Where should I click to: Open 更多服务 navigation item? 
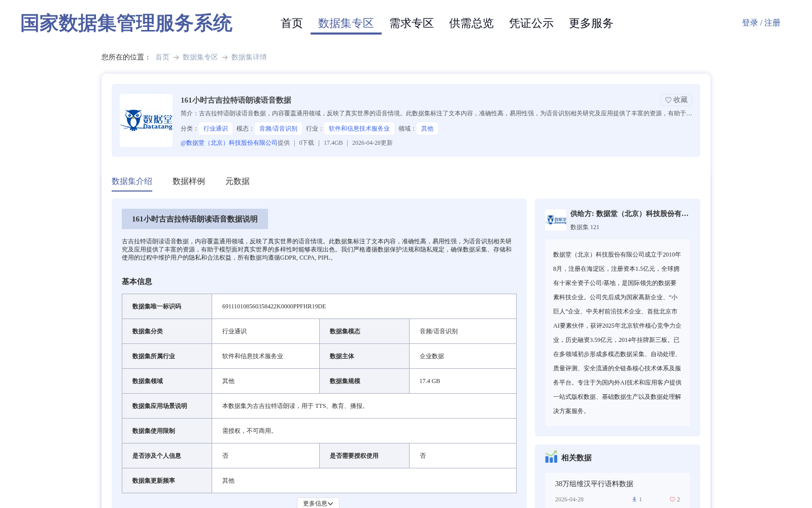[x=591, y=23]
